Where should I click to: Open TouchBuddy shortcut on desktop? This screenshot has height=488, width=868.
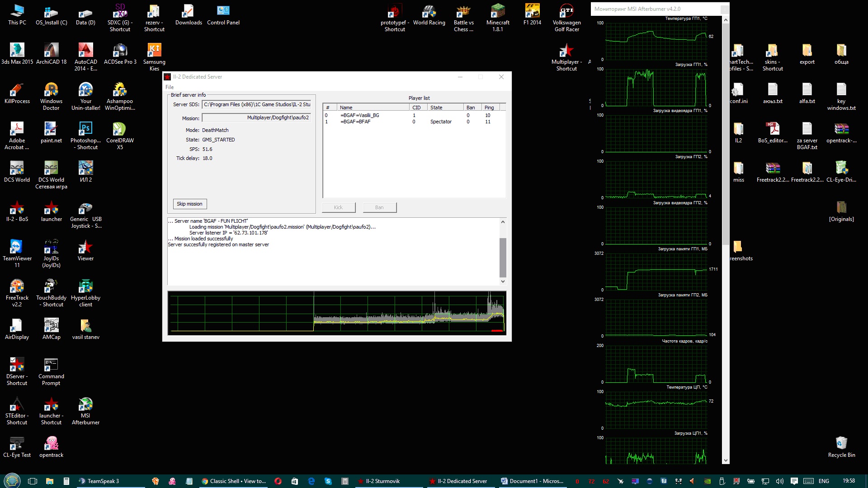click(51, 293)
